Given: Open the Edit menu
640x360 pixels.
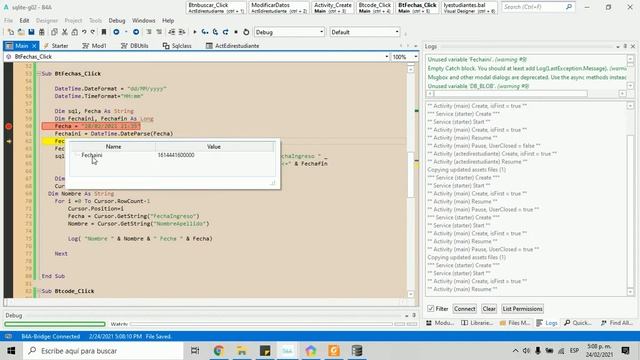Looking at the screenshot, I should click(24, 20).
